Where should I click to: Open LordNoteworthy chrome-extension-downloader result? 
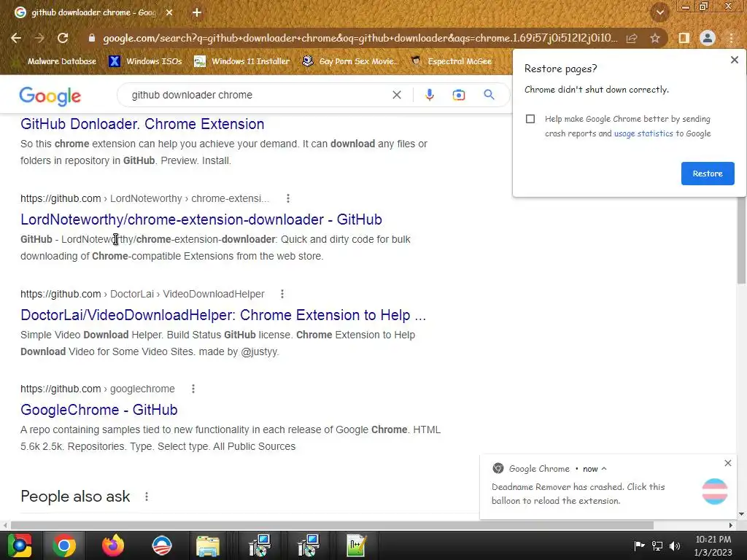tap(201, 219)
